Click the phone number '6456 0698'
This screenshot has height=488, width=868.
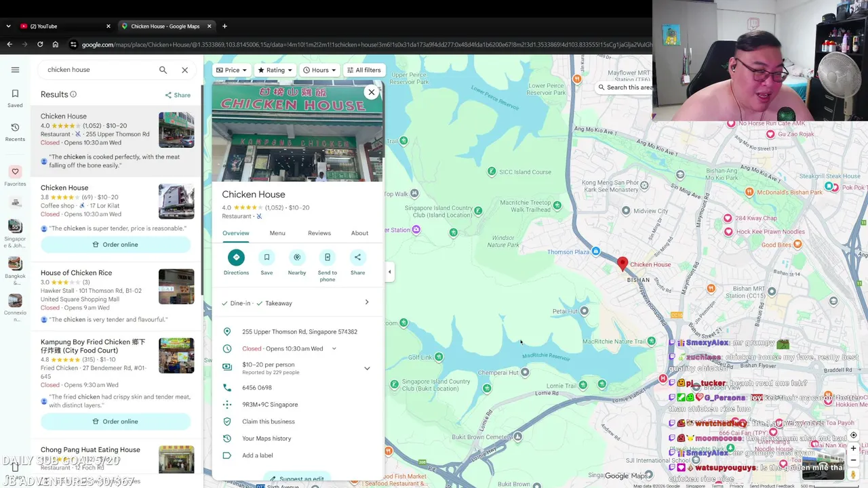click(x=257, y=388)
